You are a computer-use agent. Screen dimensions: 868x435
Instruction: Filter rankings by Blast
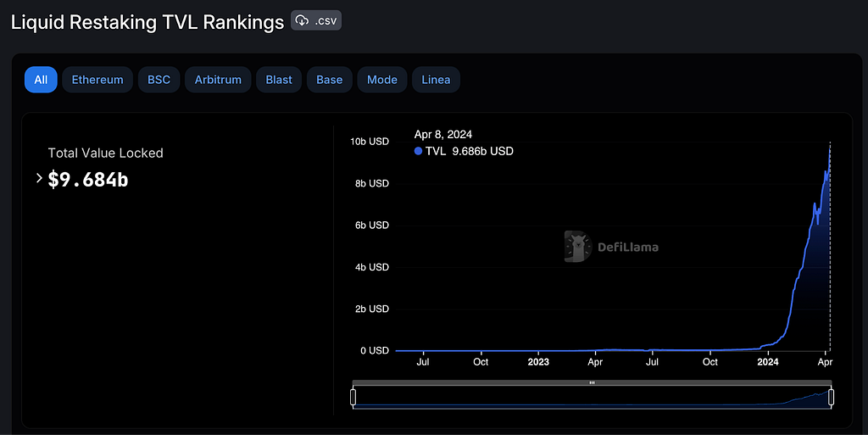coord(278,80)
